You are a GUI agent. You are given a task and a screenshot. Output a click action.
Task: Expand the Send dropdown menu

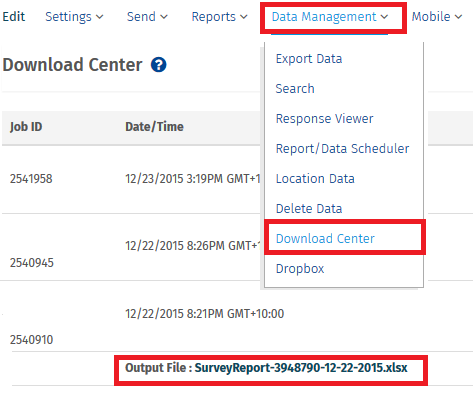[x=147, y=17]
